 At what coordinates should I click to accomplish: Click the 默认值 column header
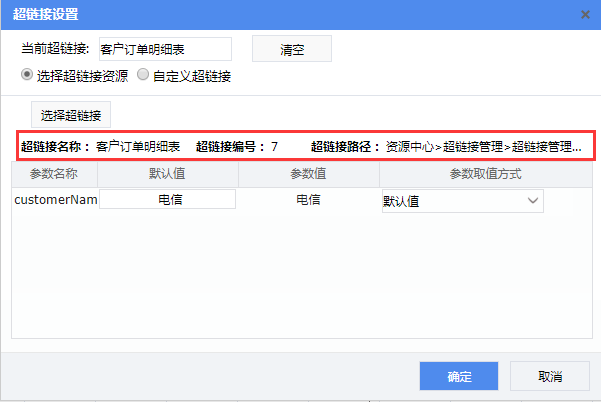[167, 174]
